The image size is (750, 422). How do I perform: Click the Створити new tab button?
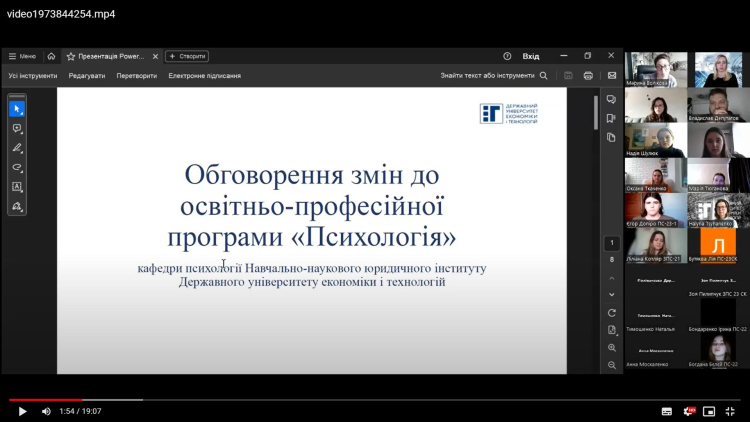tap(187, 56)
